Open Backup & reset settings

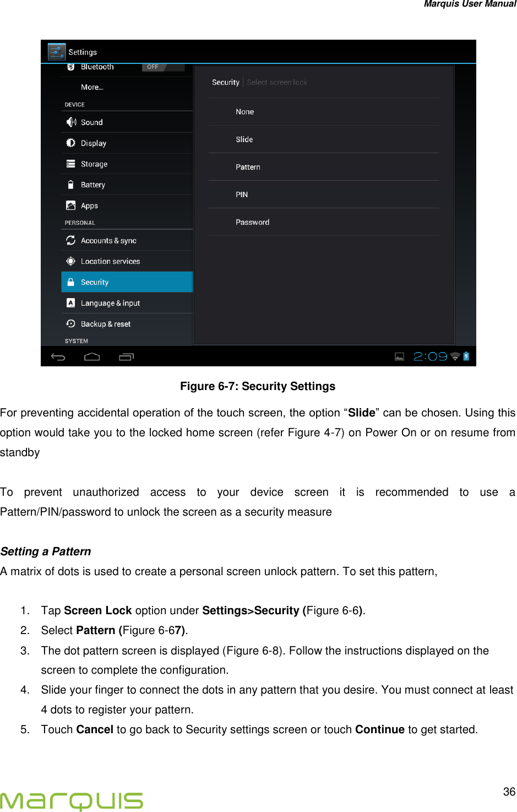(x=71, y=323)
